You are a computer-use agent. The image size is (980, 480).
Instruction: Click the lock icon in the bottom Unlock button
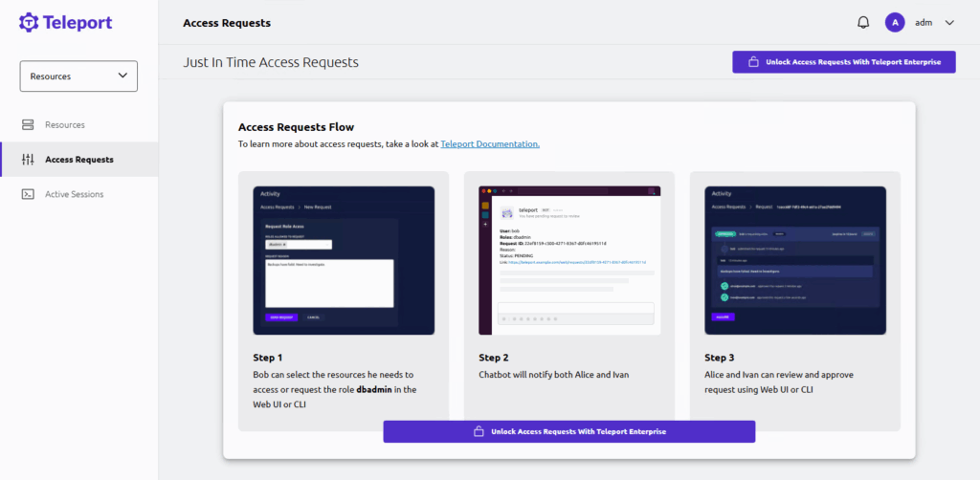point(479,432)
